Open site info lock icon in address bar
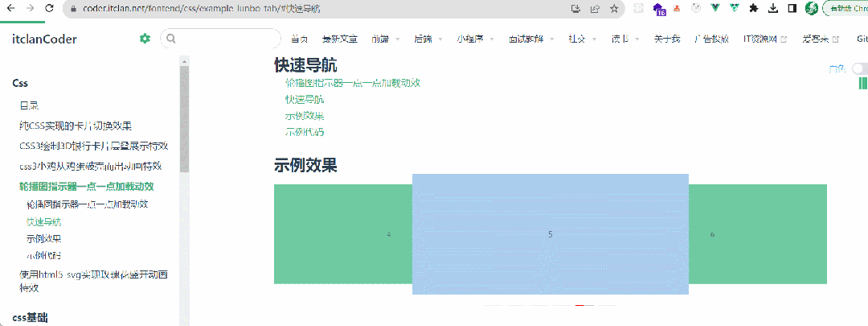The width and height of the screenshot is (868, 326). (74, 9)
